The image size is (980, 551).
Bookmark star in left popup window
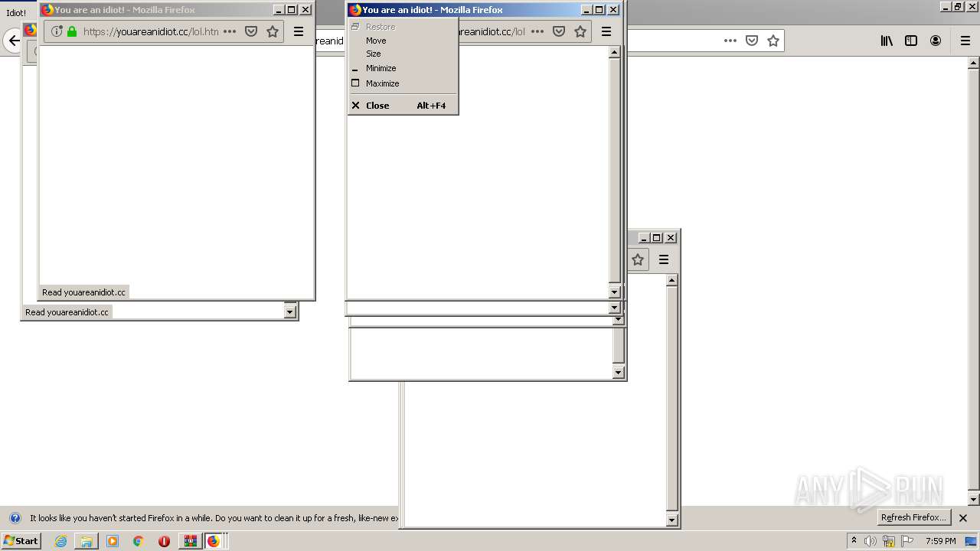(273, 31)
